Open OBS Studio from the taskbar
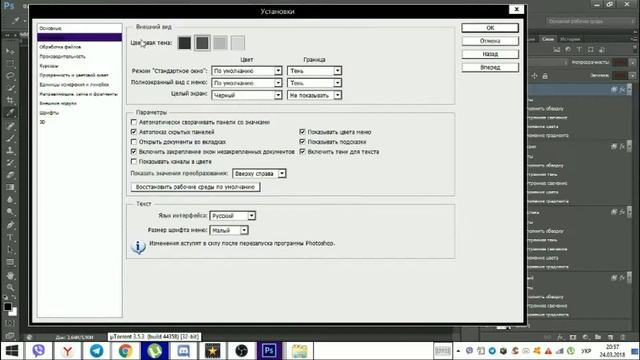The width and height of the screenshot is (640, 360). click(x=241, y=351)
